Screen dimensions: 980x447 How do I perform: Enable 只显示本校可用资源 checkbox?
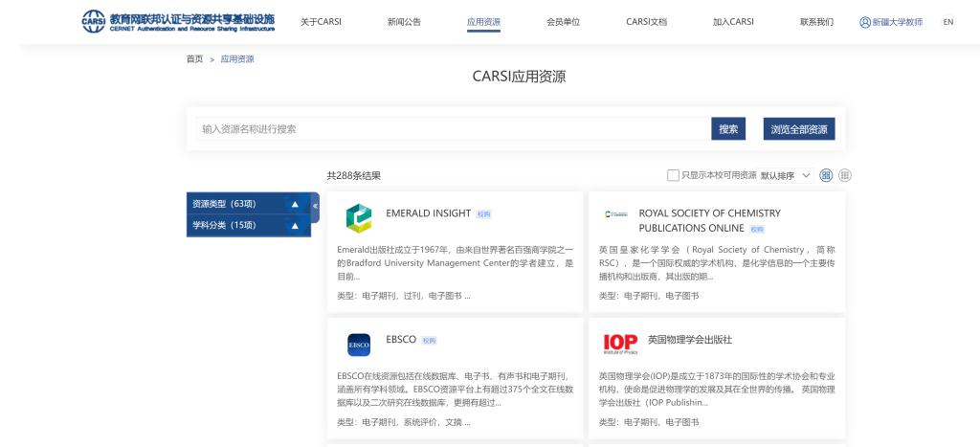673,175
